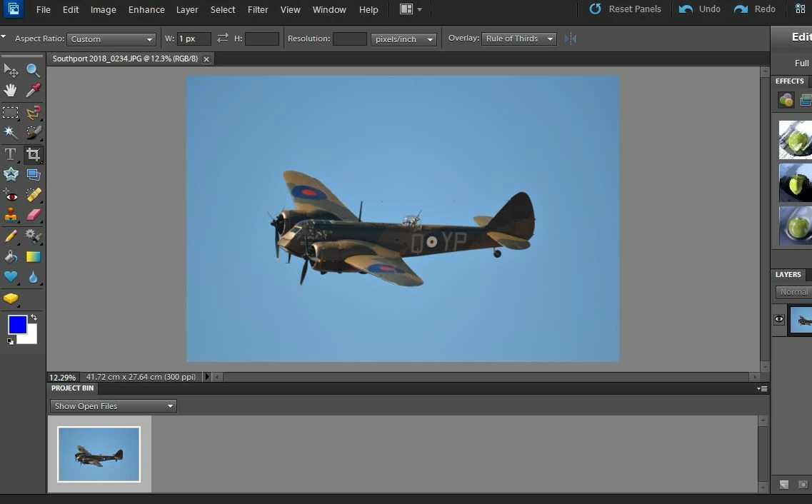
Task: Open the Overlay Rule of Thirds dropdown
Action: [519, 39]
